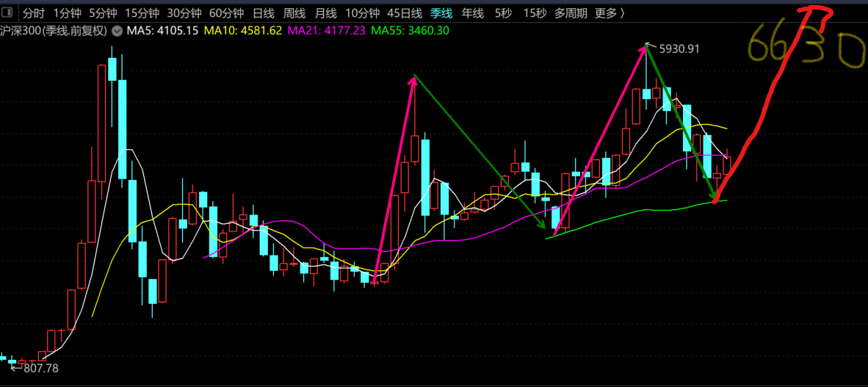Switch to the 年线 yearly chart
Viewport: 868px width, 387px height.
pyautogui.click(x=473, y=13)
